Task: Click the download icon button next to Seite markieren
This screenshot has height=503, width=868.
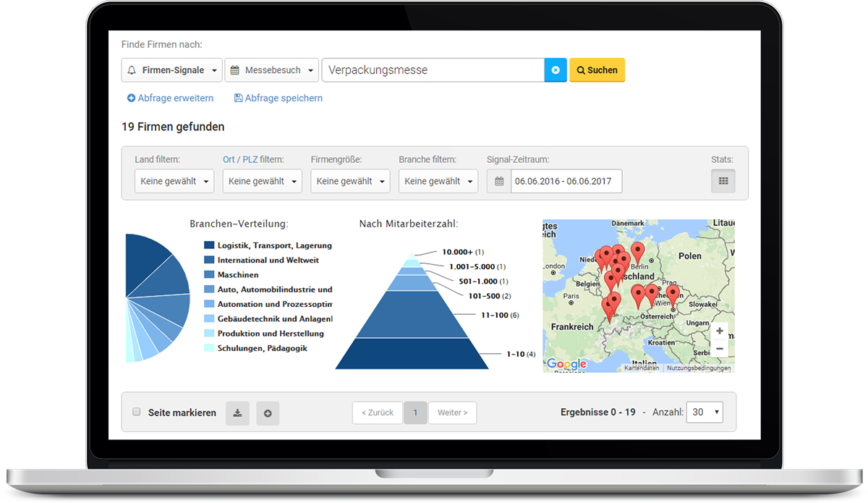Action: pyautogui.click(x=238, y=413)
